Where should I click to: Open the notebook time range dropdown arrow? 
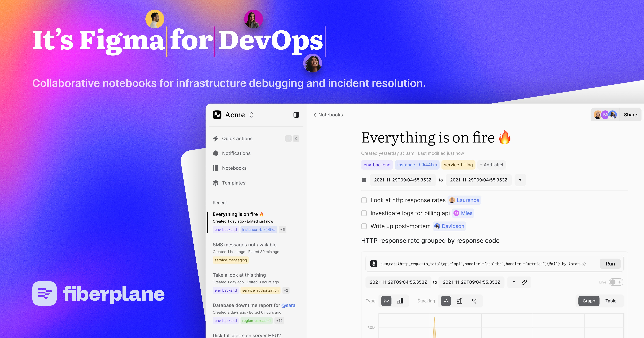tap(520, 180)
